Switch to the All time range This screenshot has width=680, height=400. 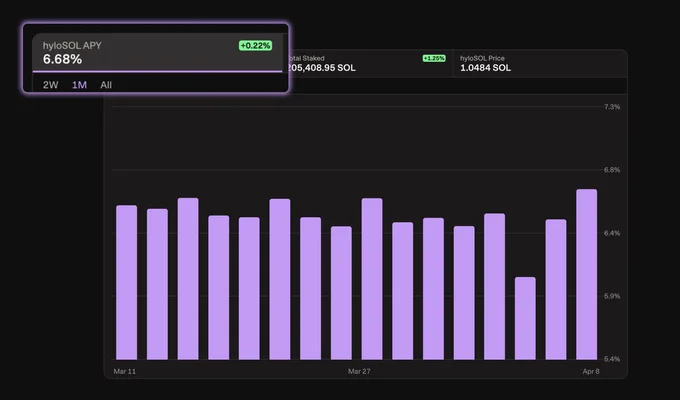106,85
